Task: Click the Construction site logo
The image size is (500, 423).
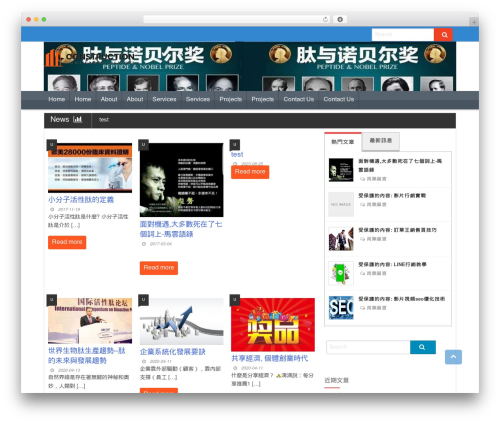Action: click(x=90, y=57)
